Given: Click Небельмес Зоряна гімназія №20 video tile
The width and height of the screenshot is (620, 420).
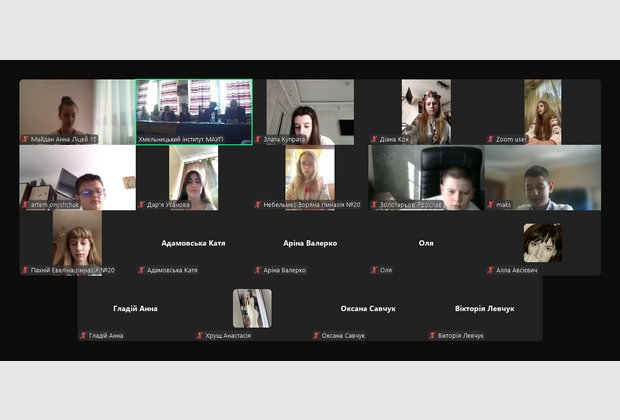Looking at the screenshot, I should pos(310,177).
